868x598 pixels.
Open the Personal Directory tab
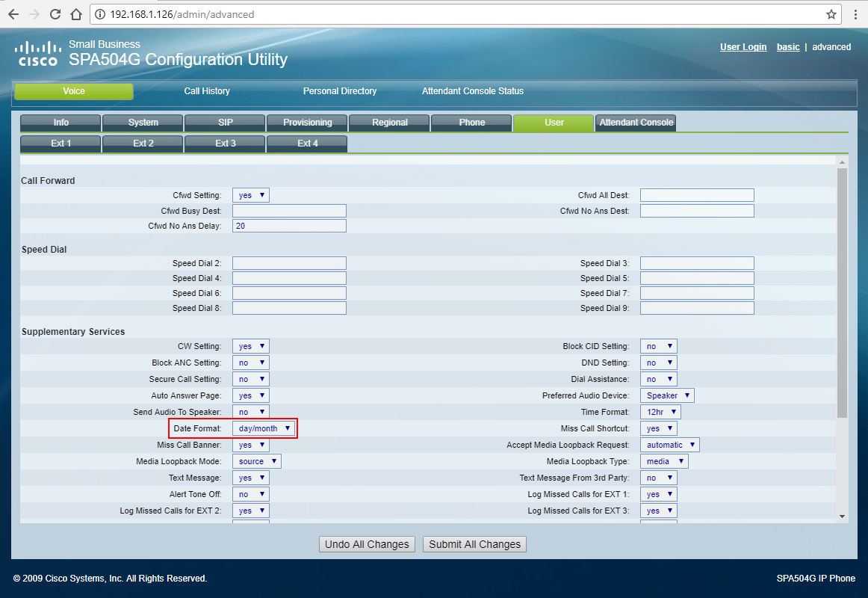tap(340, 91)
